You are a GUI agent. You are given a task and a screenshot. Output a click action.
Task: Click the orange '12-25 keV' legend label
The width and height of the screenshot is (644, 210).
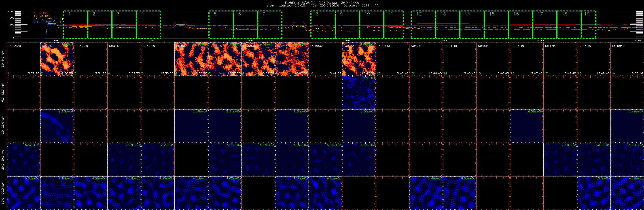click(42, 16)
